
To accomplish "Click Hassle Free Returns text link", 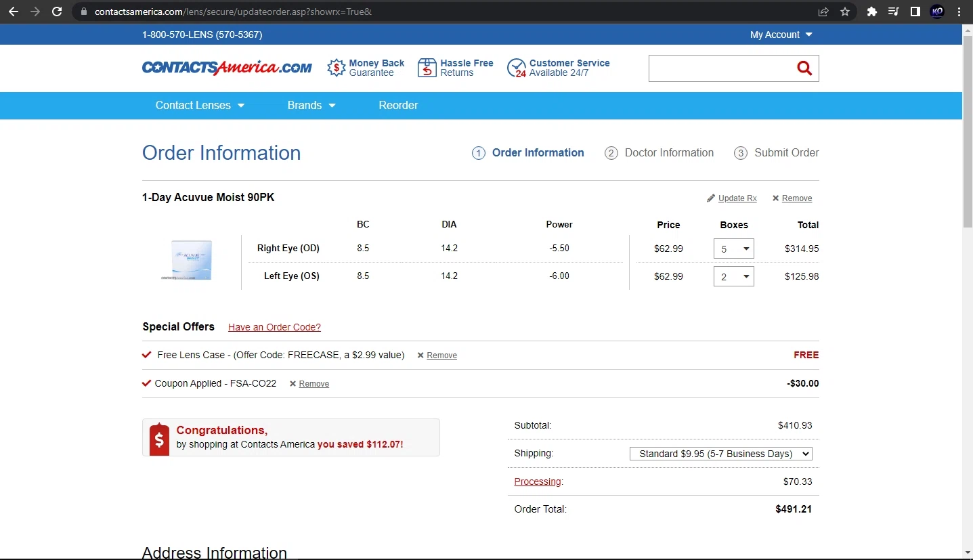I will coord(467,68).
